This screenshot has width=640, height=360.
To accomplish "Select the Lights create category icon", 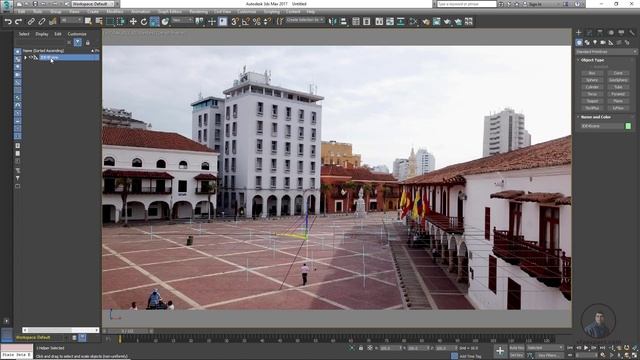I will (x=595, y=42).
